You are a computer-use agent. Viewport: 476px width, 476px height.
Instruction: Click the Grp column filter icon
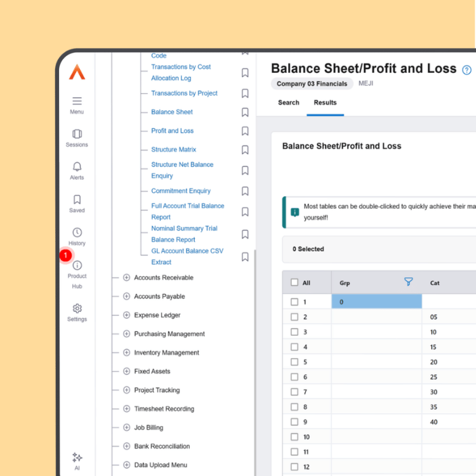pyautogui.click(x=409, y=282)
